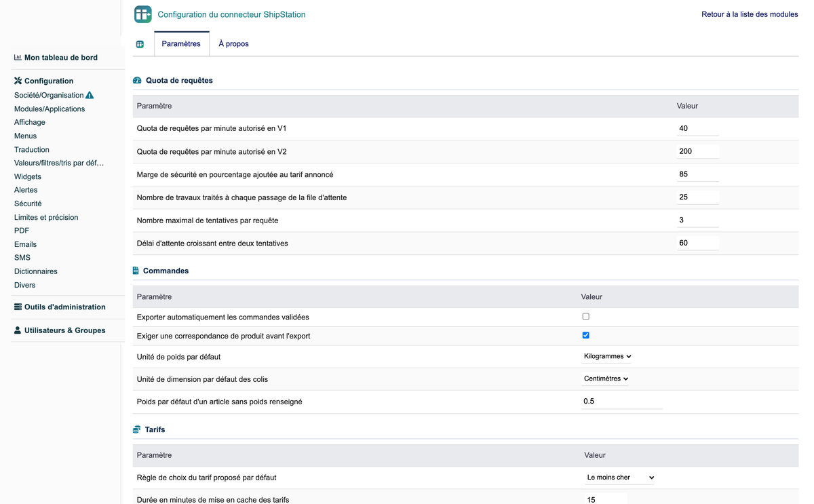
Task: Enable automatic export of validated orders checkbox
Action: (586, 317)
